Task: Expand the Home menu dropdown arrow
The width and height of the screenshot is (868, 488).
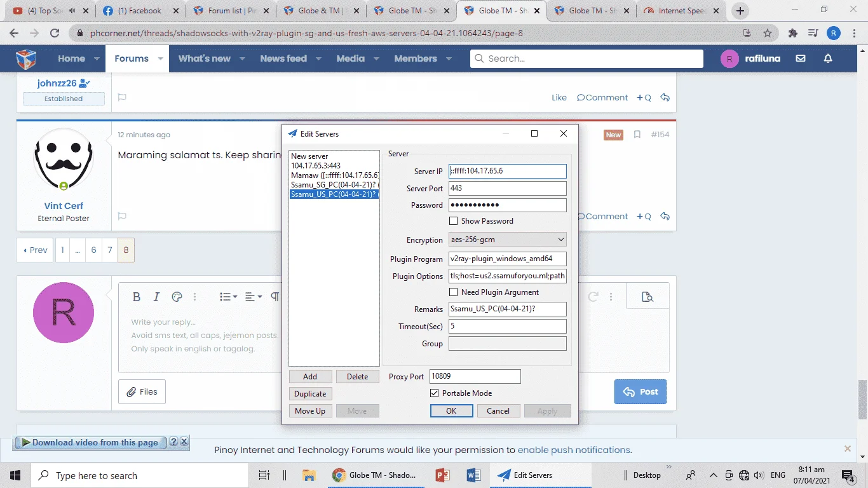Action: 97,58
